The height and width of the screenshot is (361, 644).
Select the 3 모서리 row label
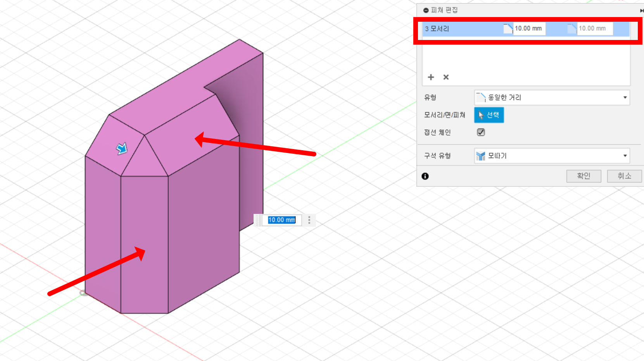(x=437, y=29)
